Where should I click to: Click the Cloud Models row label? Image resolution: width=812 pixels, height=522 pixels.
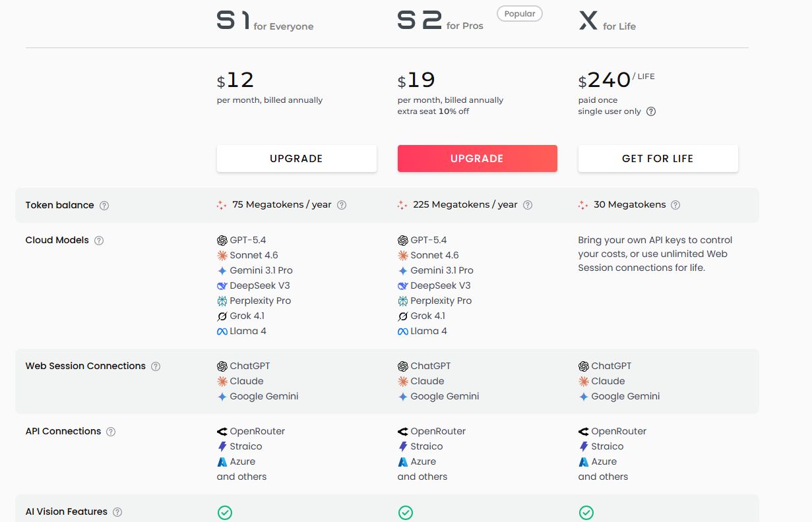tap(57, 241)
